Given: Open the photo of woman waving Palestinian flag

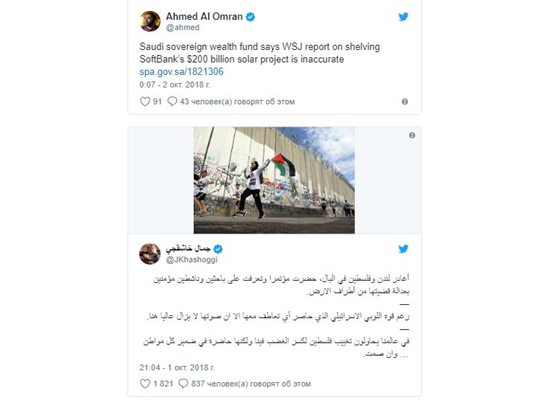Looking at the screenshot, I should click(x=274, y=180).
